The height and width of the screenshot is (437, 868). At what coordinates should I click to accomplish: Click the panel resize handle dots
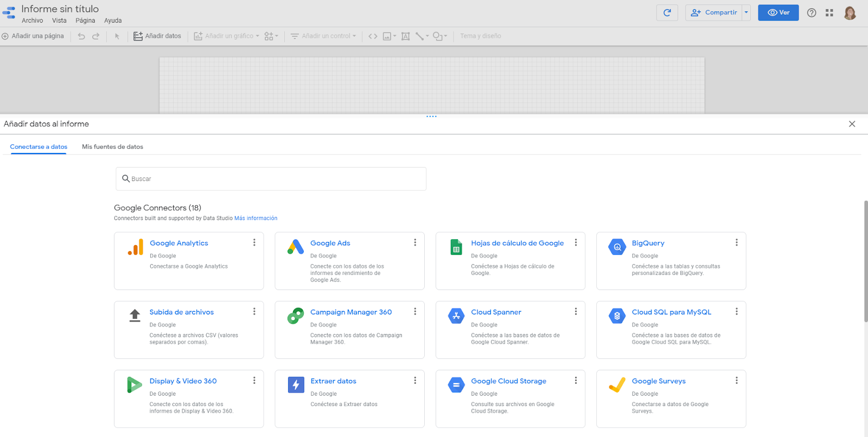[431, 117]
